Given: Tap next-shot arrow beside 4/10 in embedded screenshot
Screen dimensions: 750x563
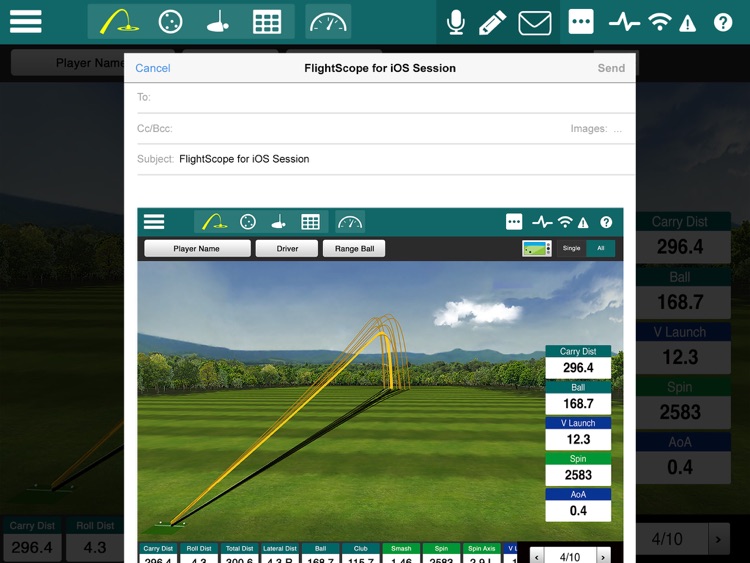Looking at the screenshot, I should (603, 556).
